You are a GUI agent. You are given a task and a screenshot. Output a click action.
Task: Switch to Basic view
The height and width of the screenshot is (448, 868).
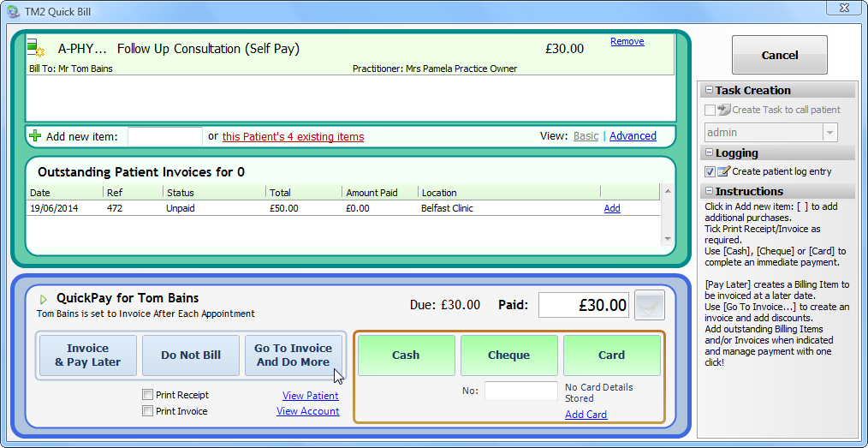[x=586, y=135]
